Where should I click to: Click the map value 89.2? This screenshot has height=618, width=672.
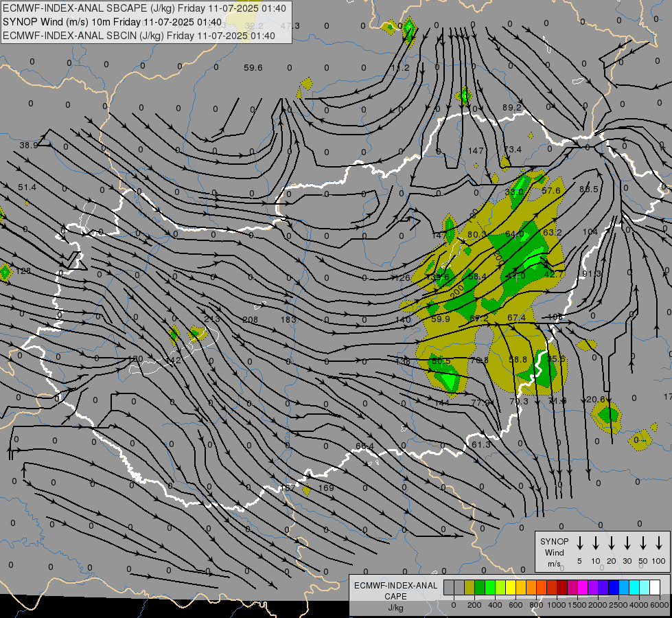point(512,107)
